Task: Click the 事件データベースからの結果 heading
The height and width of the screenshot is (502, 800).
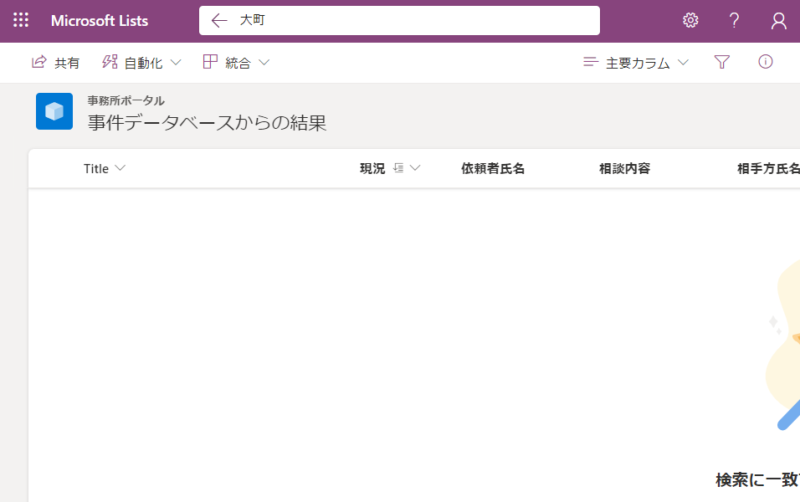Action: coord(207,123)
